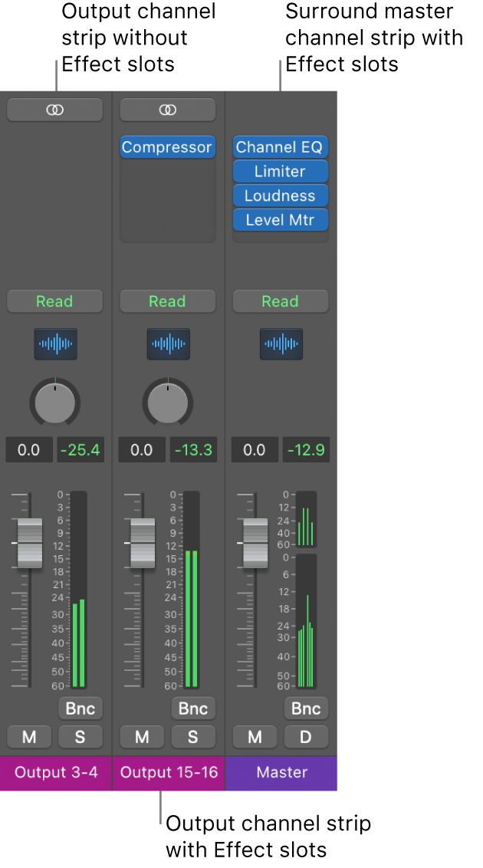Open the Level Mtr plug-in slot
Image resolution: width=483 pixels, height=868 pixels.
coord(281,220)
